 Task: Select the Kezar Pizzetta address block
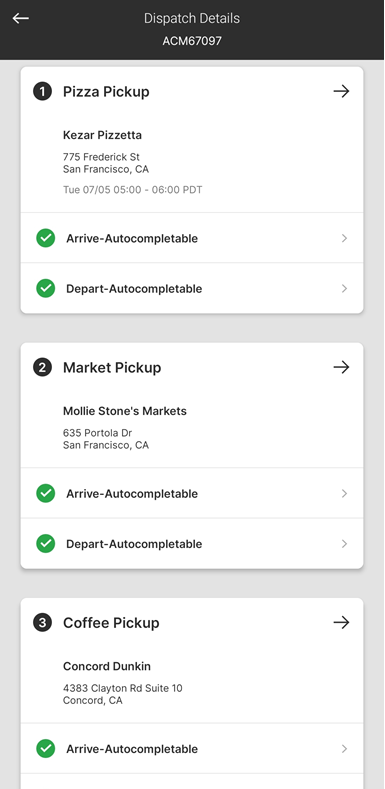[106, 163]
